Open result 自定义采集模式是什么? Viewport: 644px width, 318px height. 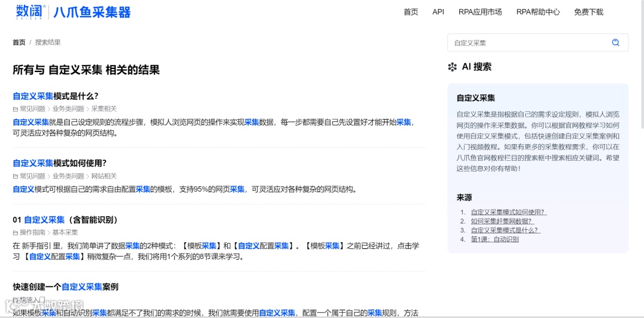55,96
